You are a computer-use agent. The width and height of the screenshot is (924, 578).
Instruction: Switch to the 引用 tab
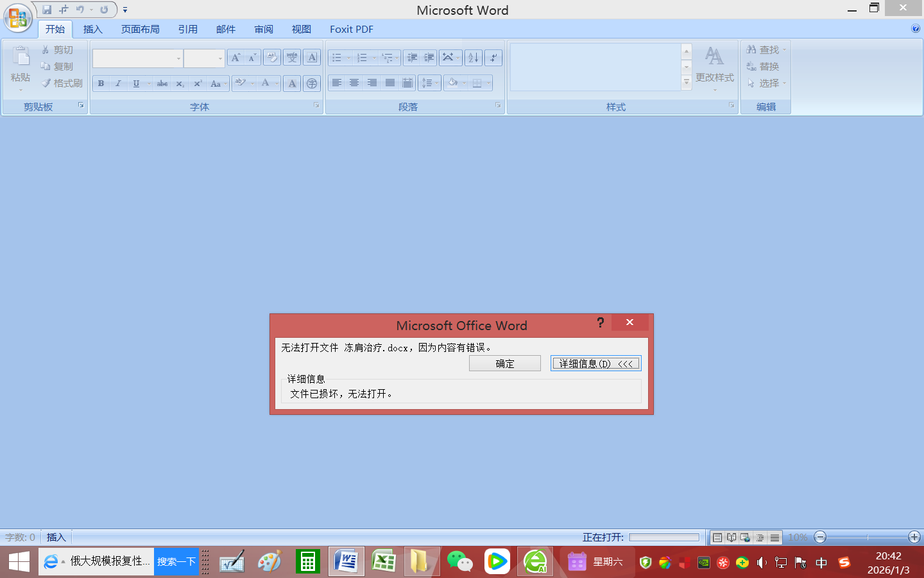click(188, 29)
